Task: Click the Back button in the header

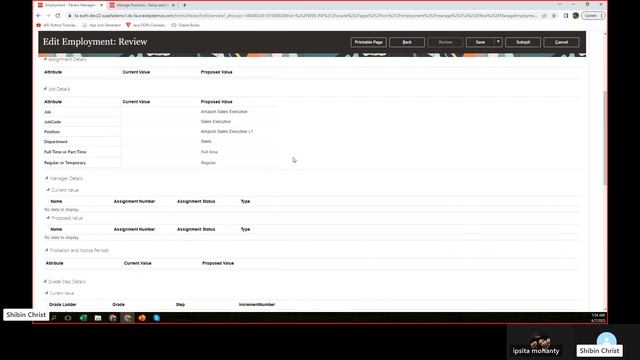Action: point(407,42)
